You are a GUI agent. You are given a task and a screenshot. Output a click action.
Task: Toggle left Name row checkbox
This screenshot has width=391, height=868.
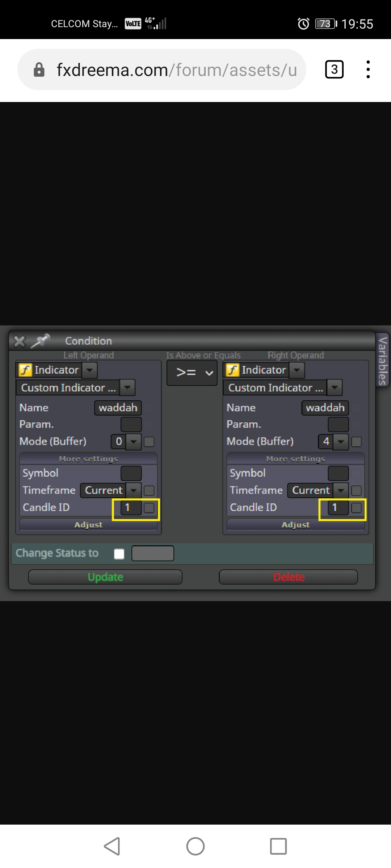(x=149, y=408)
